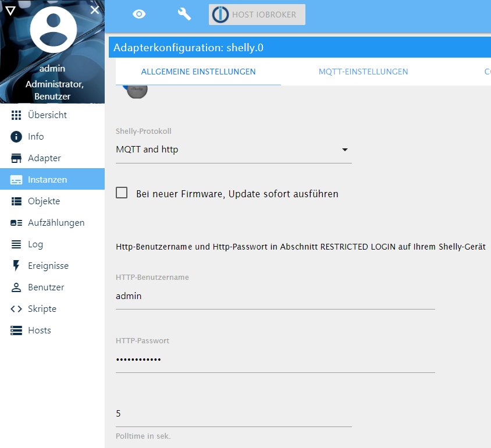Click the Info circle icon
The width and height of the screenshot is (491, 448).
[x=16, y=137]
